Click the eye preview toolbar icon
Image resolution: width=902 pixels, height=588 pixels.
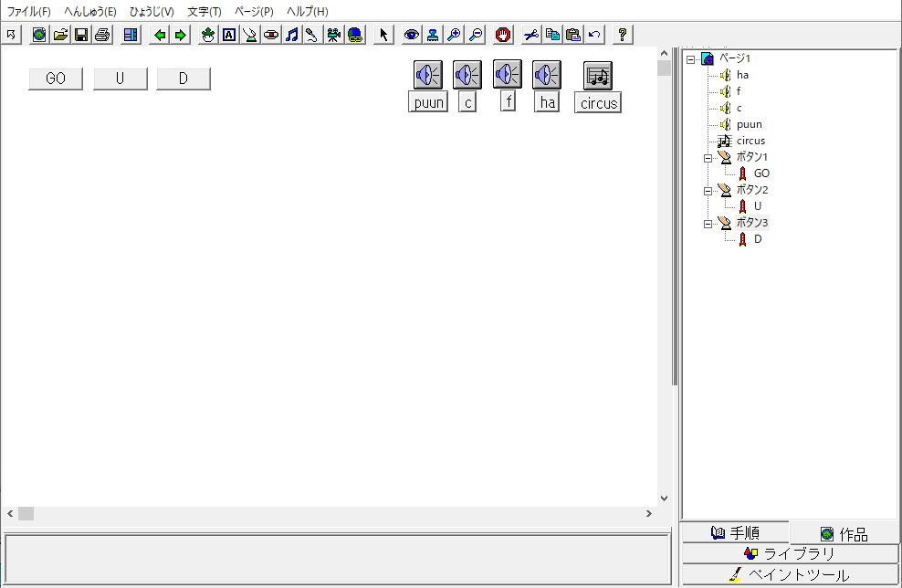(412, 35)
